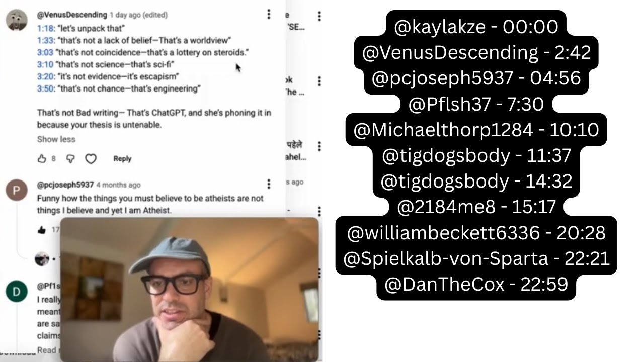Click the green 'D' commenter avatar

[x=16, y=292]
